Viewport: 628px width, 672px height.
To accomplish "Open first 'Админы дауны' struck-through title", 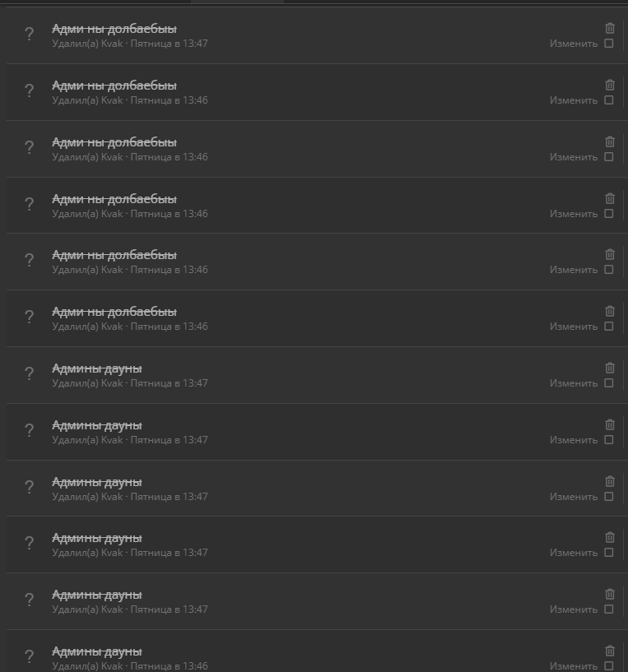I will 97,368.
